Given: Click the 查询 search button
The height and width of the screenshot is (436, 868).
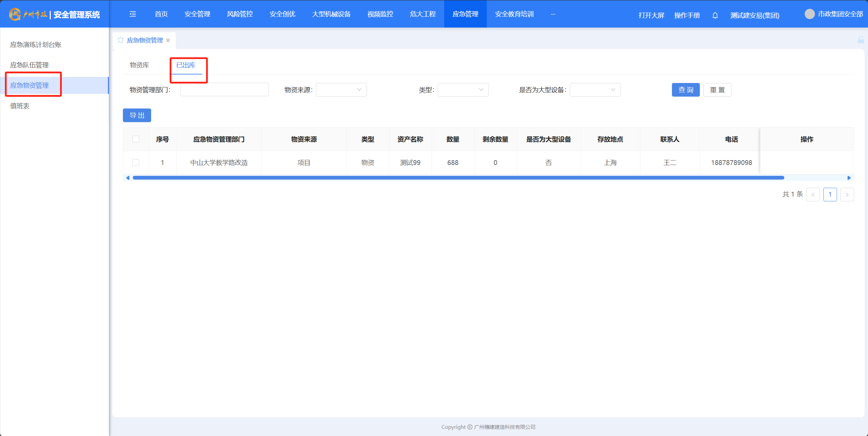Looking at the screenshot, I should click(686, 90).
